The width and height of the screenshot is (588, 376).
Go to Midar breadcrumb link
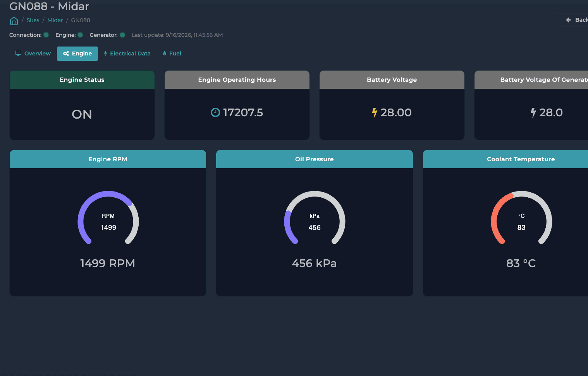[55, 20]
